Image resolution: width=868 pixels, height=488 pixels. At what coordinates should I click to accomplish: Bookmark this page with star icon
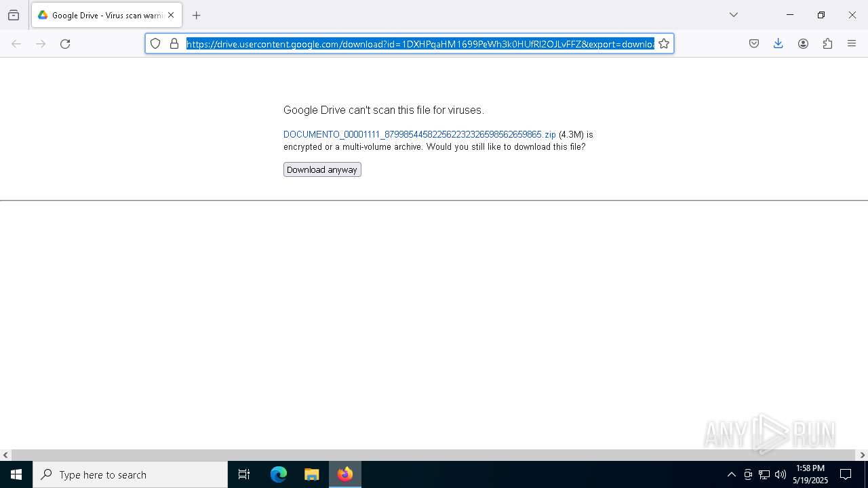(x=664, y=43)
